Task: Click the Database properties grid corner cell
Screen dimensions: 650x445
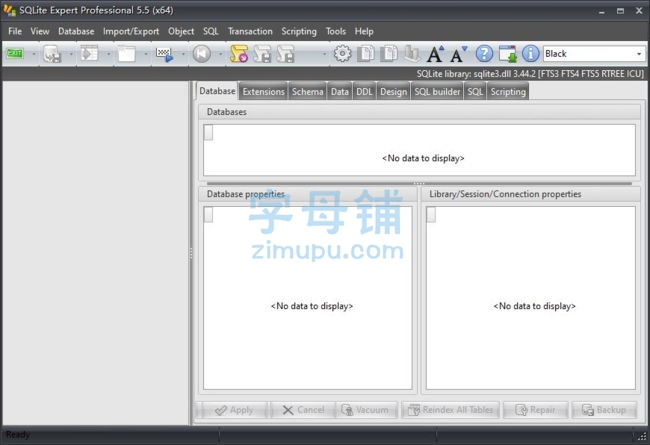Action: (209, 214)
